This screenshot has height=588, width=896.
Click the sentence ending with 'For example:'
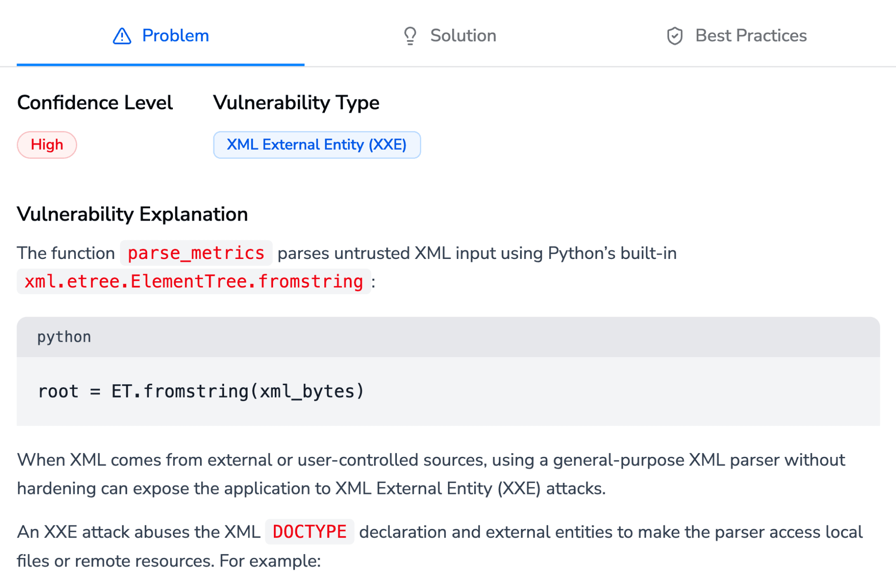point(169,561)
